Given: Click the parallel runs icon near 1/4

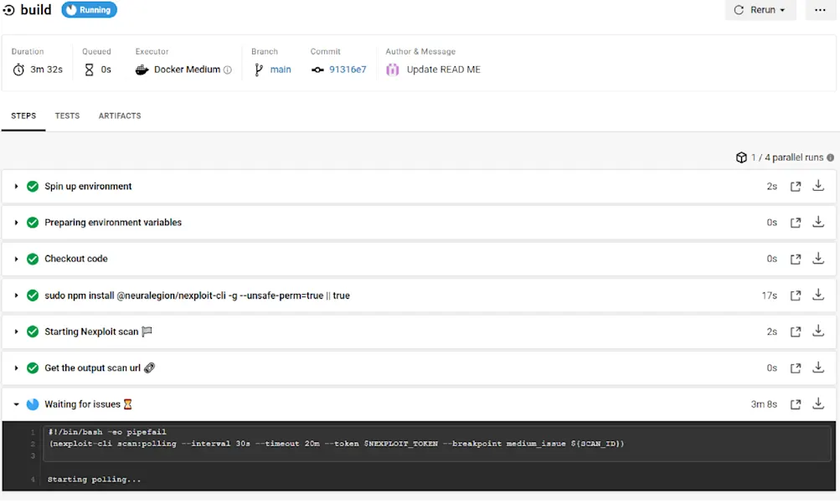Looking at the screenshot, I should pyautogui.click(x=740, y=157).
